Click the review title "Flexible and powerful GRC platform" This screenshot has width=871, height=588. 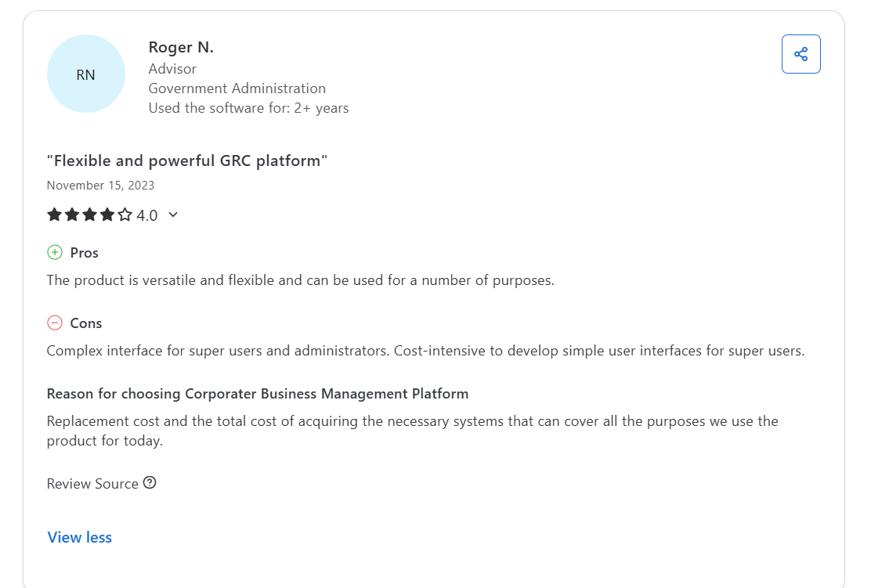coord(187,161)
